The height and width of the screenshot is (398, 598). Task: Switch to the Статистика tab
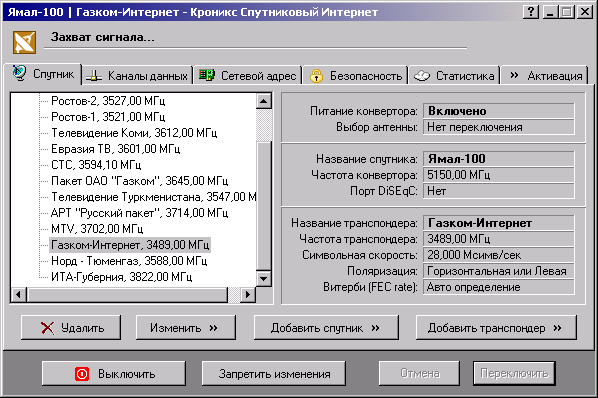point(455,75)
